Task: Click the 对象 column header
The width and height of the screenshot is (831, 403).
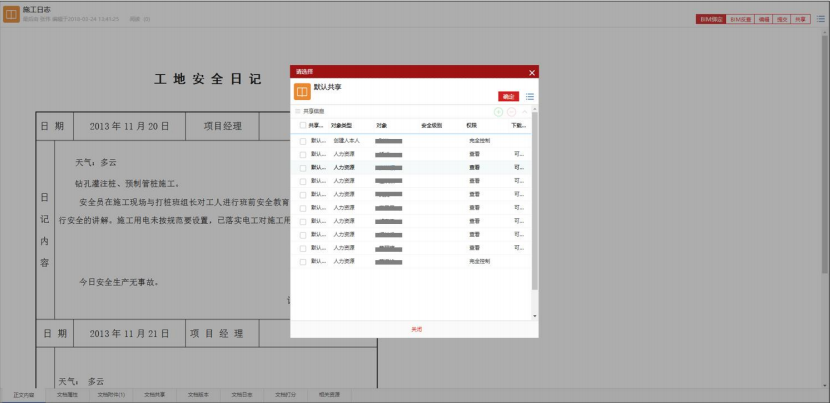Action: pyautogui.click(x=382, y=126)
